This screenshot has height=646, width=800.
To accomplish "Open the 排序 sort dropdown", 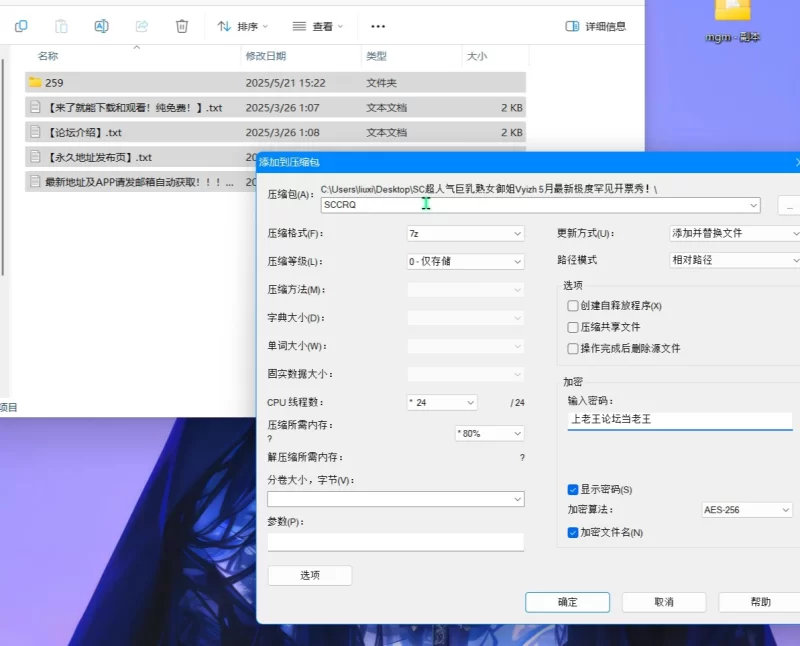I will [242, 26].
